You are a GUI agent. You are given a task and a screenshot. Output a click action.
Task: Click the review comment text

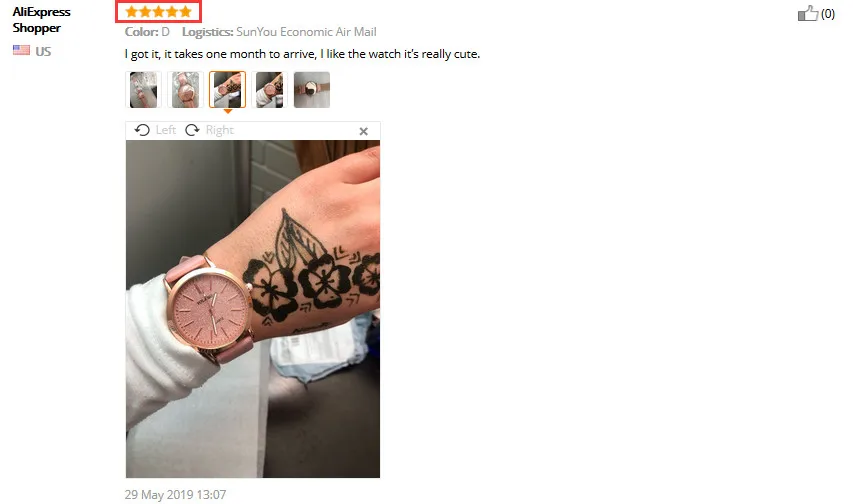[x=302, y=54]
